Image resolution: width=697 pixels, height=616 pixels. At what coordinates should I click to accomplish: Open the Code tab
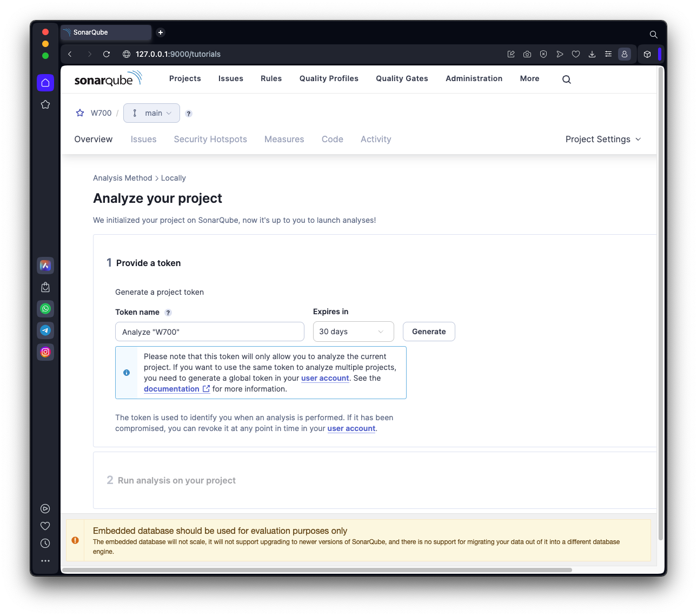pos(333,139)
